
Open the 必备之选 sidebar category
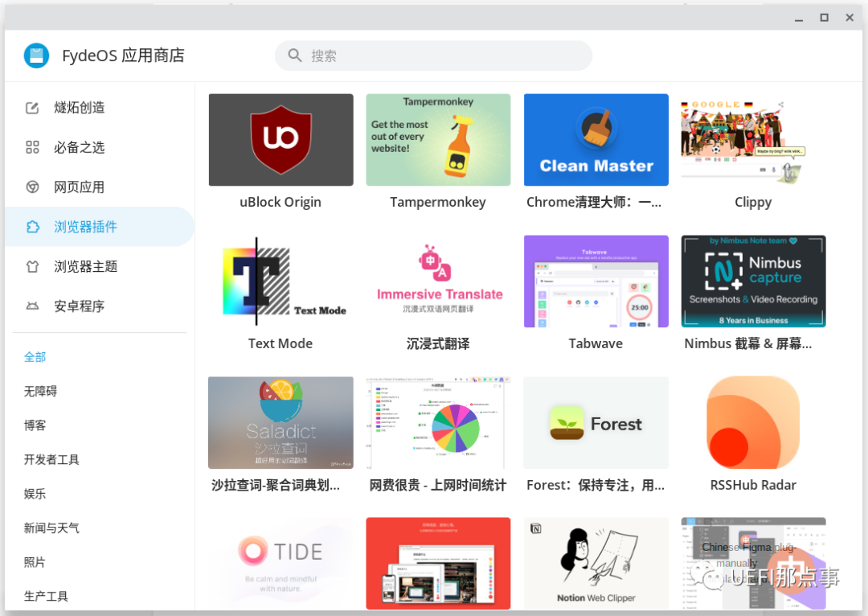79,147
